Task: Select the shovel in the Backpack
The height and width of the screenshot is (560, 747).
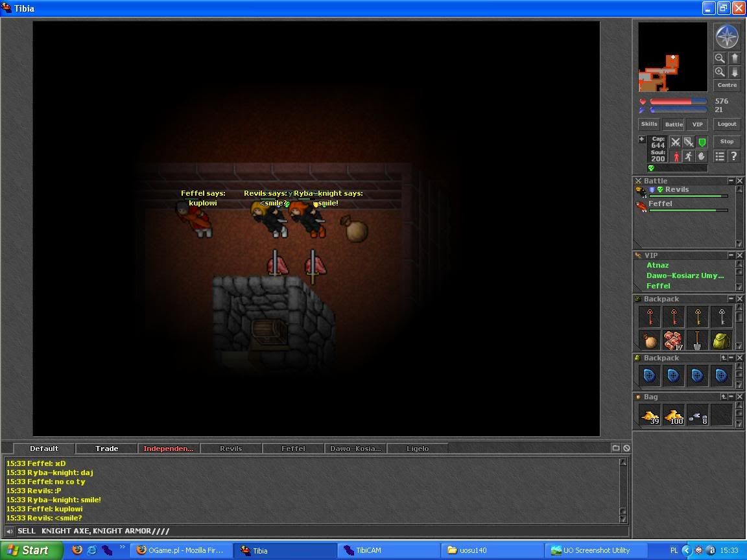Action: (698, 340)
